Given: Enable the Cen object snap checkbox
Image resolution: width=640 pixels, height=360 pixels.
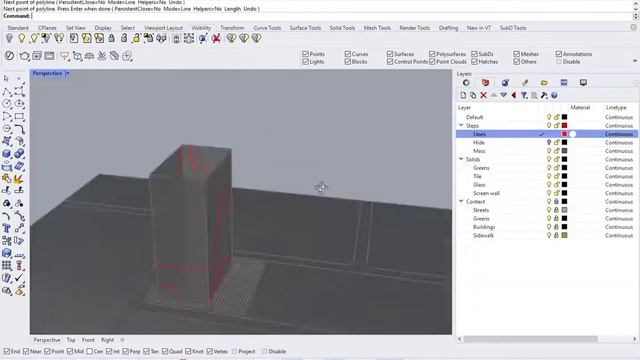Looking at the screenshot, I should [x=89, y=351].
